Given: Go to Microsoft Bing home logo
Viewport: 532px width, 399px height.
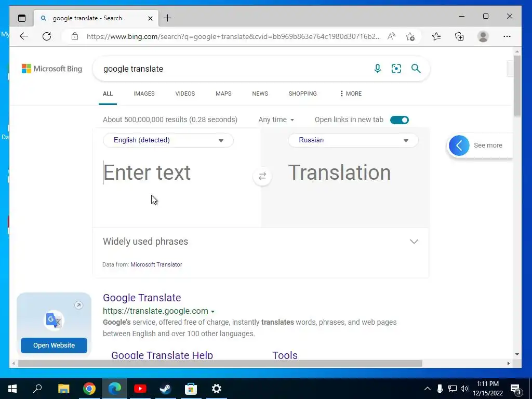Looking at the screenshot, I should click(52, 69).
